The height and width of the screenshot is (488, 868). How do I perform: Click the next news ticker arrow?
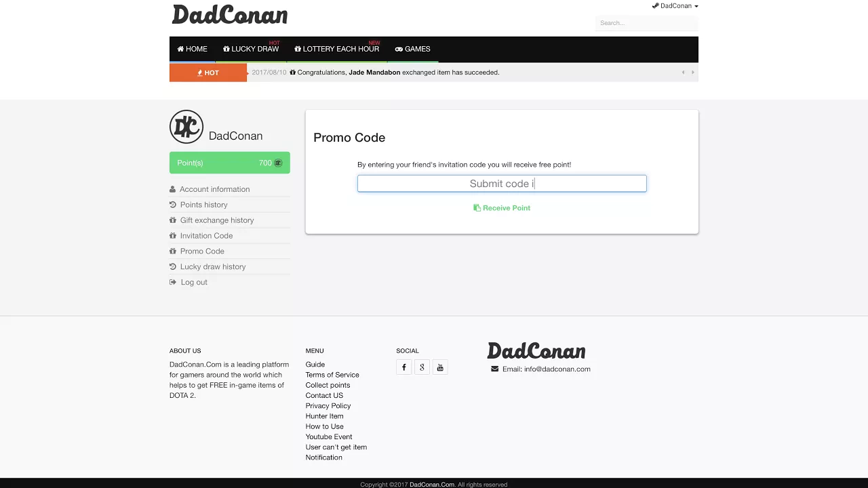coord(692,73)
